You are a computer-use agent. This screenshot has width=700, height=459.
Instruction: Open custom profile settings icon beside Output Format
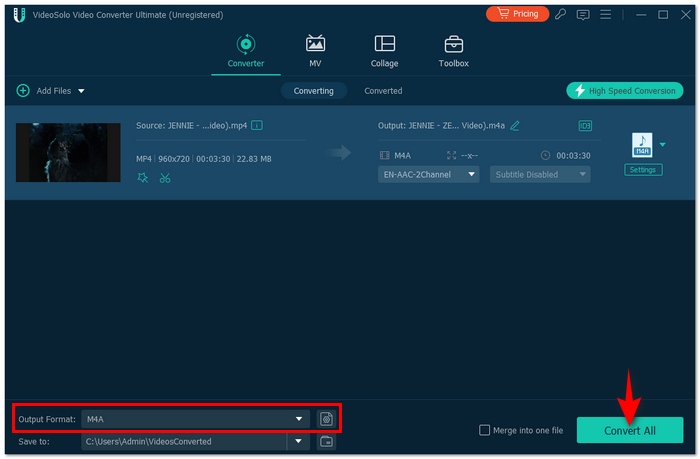click(326, 419)
